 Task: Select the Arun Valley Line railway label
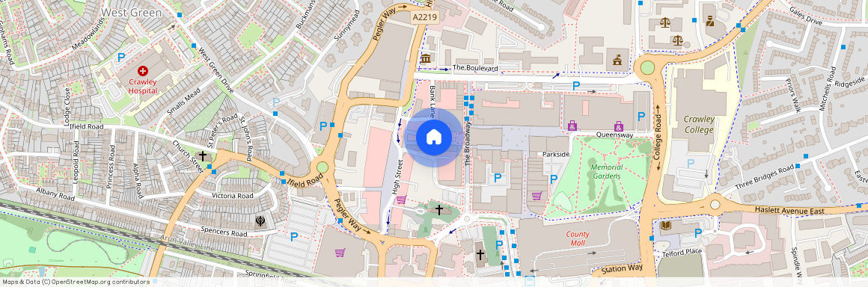coord(187,243)
